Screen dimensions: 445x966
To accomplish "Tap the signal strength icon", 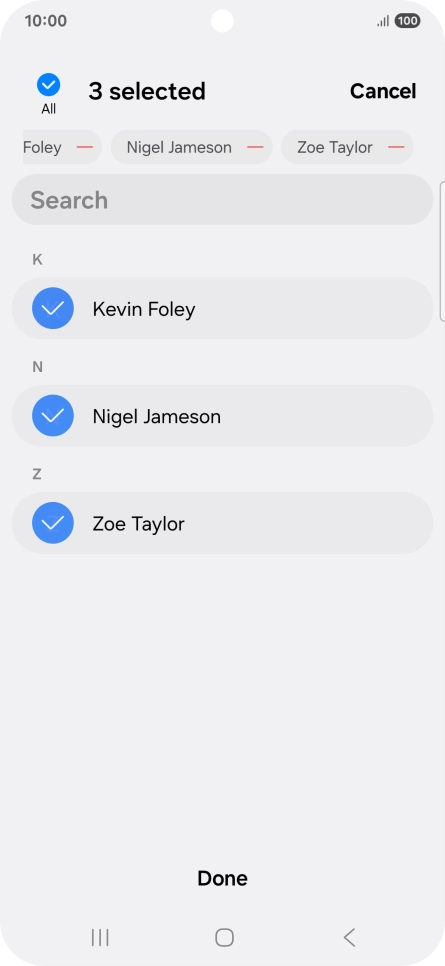I will pyautogui.click(x=383, y=22).
